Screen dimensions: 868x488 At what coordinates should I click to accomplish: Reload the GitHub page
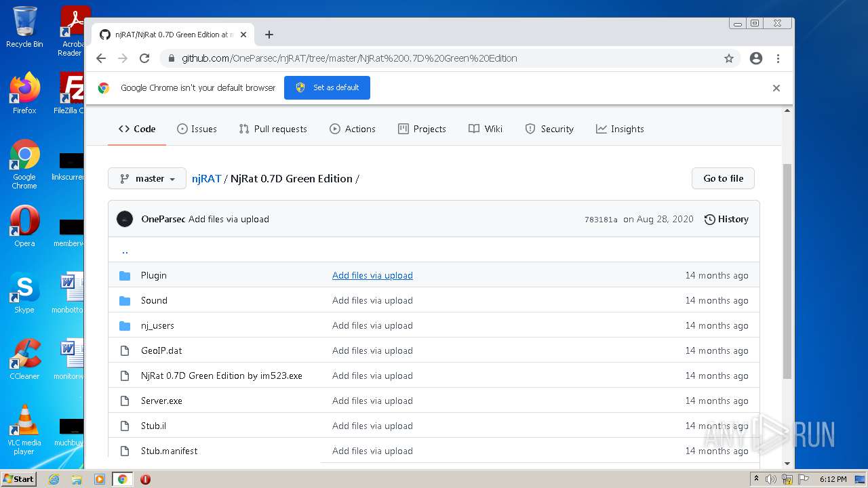point(144,58)
